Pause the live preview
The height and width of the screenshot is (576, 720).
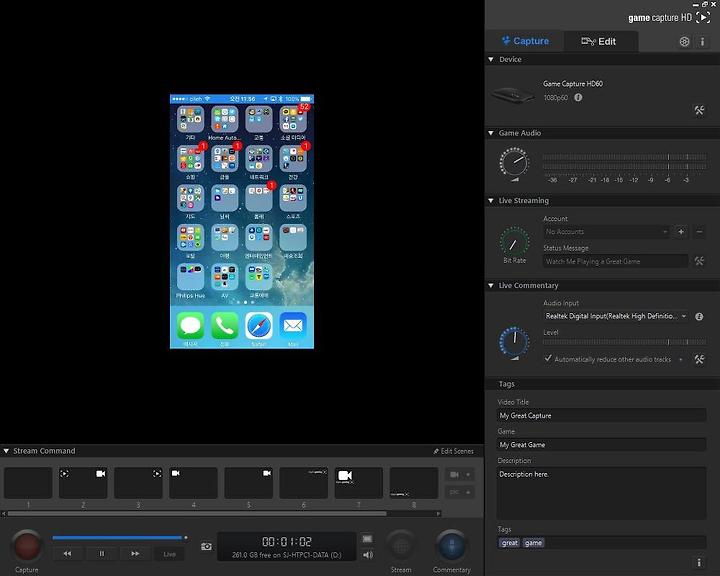point(101,554)
